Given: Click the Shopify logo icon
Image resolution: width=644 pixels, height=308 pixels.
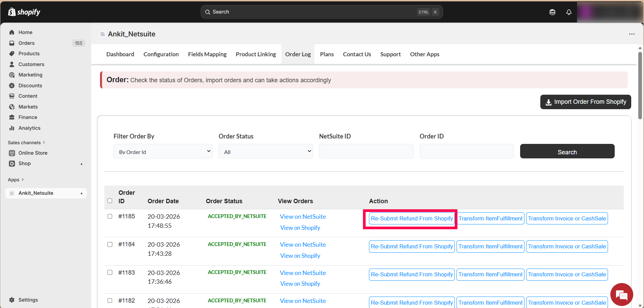Looking at the screenshot, I should click(x=12, y=12).
